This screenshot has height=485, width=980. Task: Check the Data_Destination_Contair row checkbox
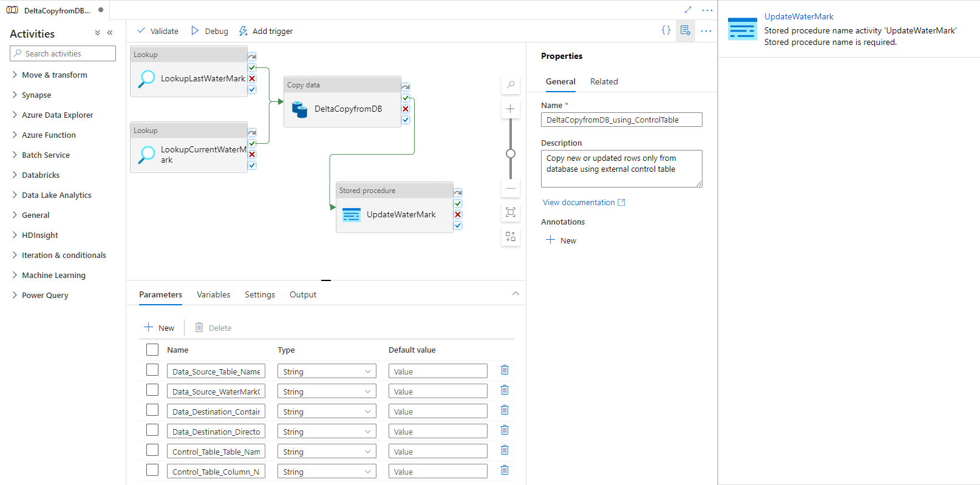pos(152,410)
